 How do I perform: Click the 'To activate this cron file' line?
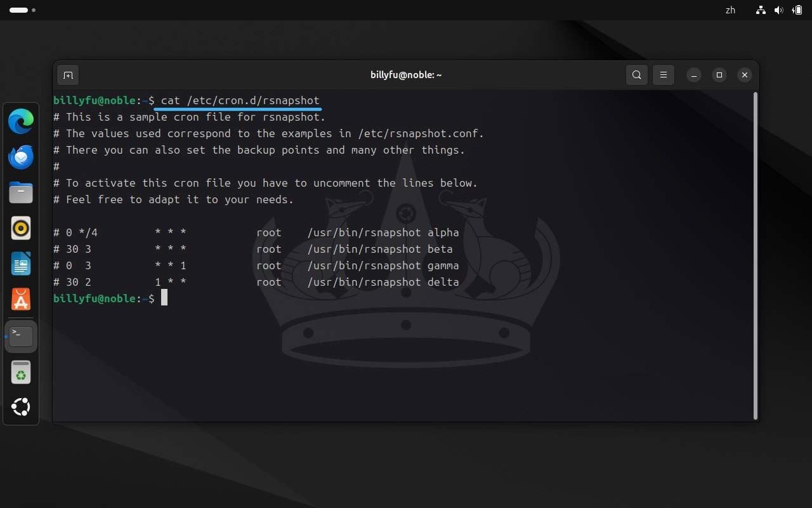pos(265,183)
